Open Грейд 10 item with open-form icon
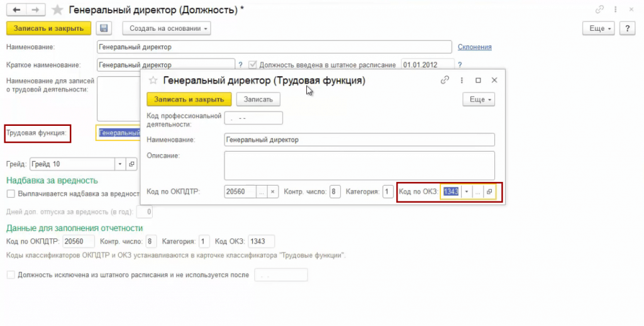644x326 pixels. click(131, 164)
